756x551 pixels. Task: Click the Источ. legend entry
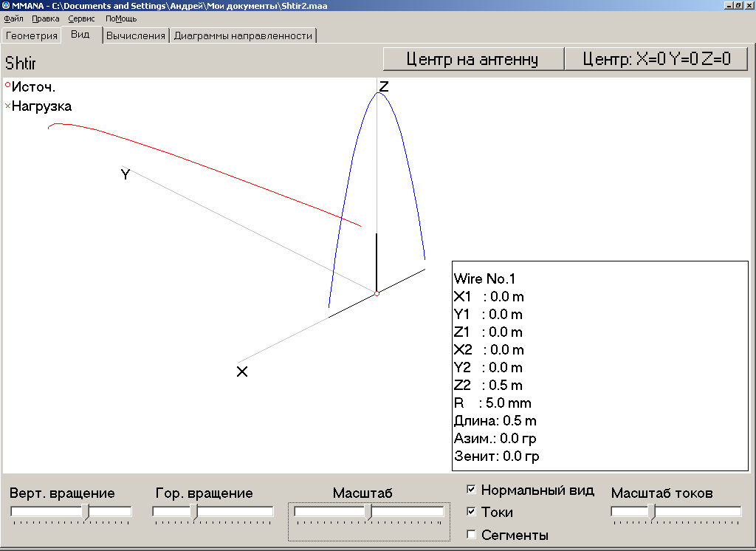[30, 87]
